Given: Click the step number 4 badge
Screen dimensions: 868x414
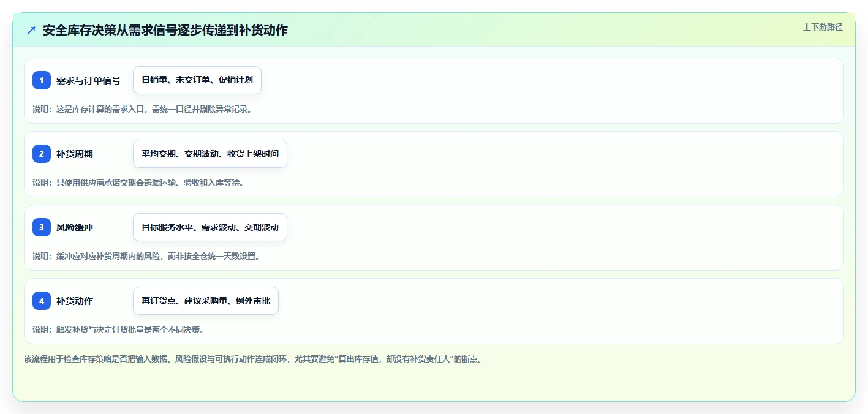Looking at the screenshot, I should [42, 301].
